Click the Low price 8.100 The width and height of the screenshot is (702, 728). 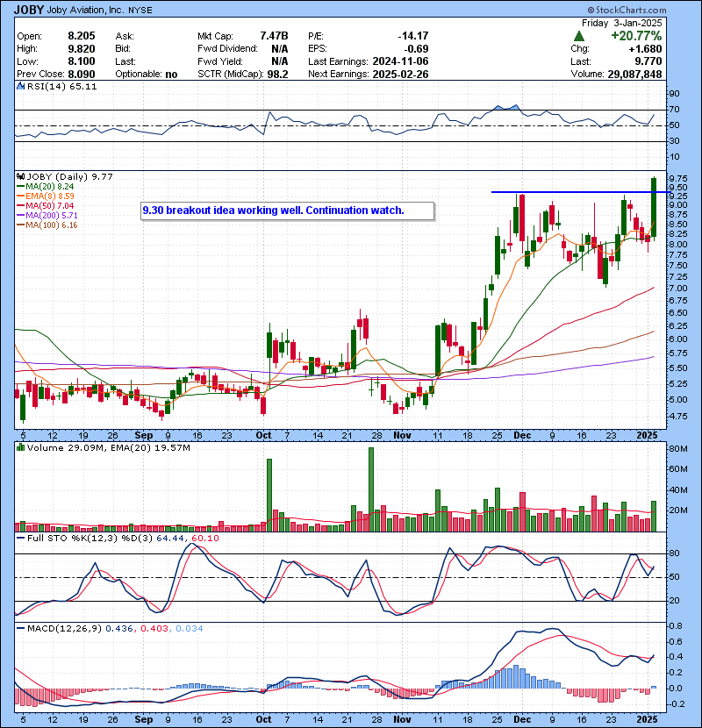coord(82,61)
